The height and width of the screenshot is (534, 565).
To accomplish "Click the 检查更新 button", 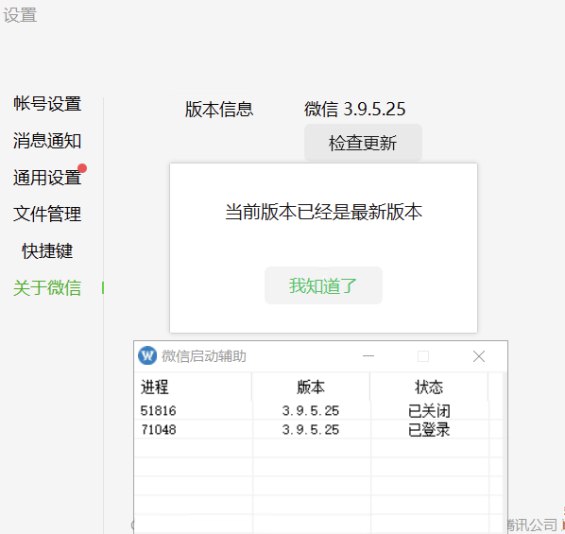I will pos(363,143).
